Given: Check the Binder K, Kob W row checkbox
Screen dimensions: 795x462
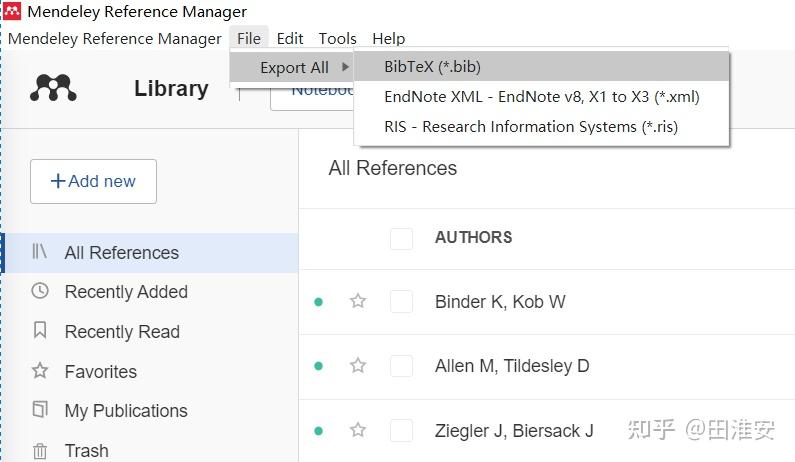Looking at the screenshot, I should 401,301.
